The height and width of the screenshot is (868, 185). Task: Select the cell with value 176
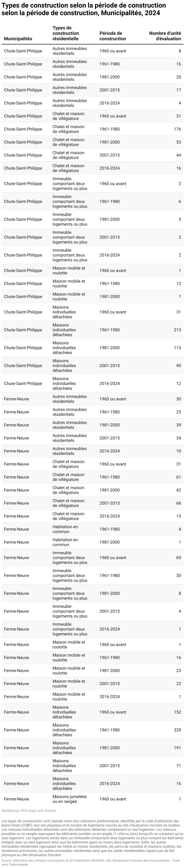tap(177, 129)
